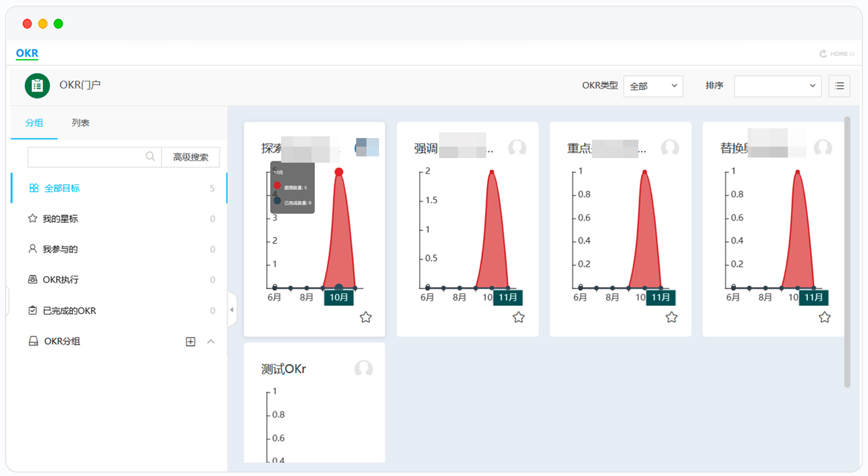This screenshot has width=868, height=476.
Task: Click the owner avatar on the 替换 card
Action: 823,148
